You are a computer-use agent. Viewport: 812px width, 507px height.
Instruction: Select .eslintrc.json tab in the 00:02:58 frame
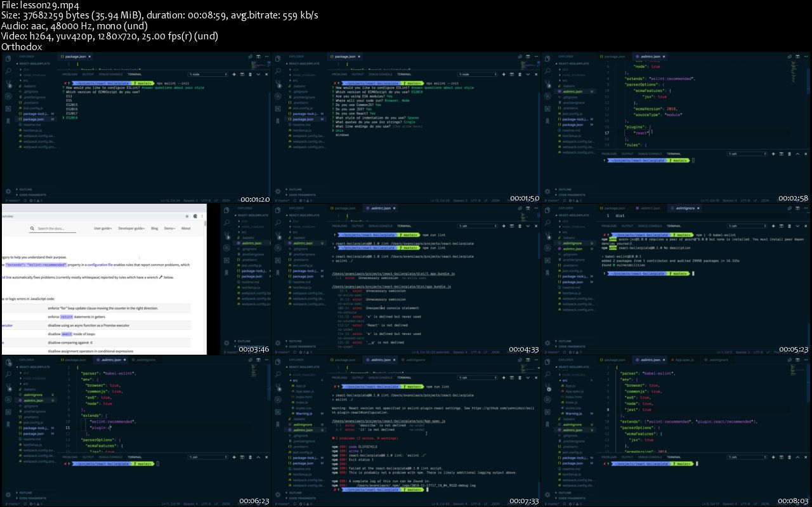(x=650, y=56)
